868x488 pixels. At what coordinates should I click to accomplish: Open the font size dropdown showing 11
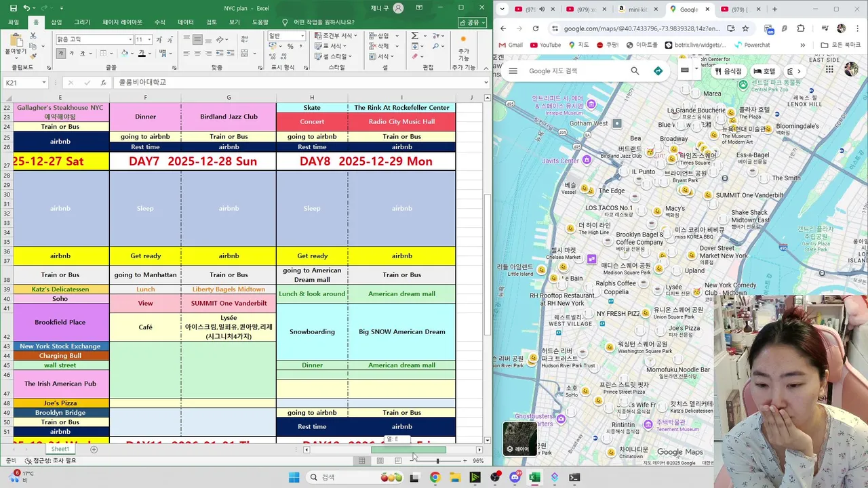[x=149, y=39]
